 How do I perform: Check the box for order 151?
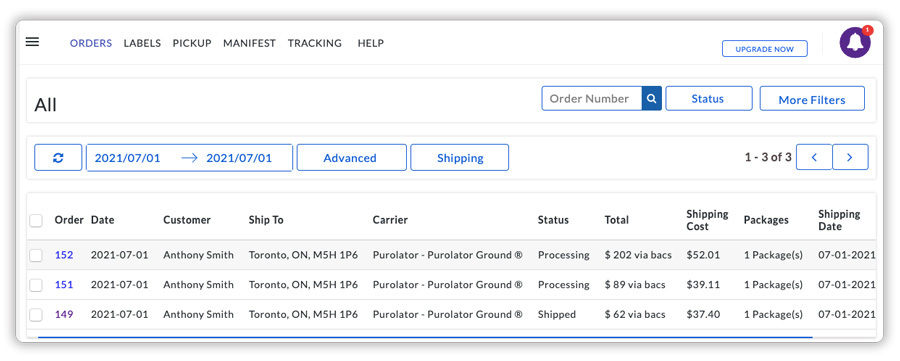click(x=36, y=285)
